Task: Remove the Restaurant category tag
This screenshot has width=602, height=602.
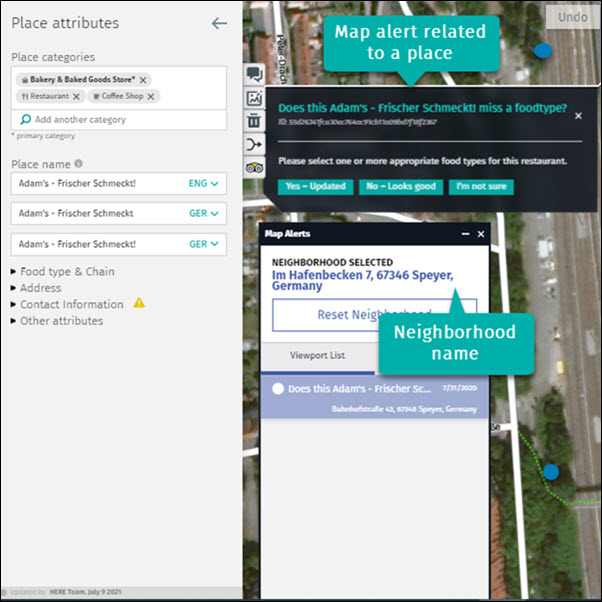Action: 76,96
